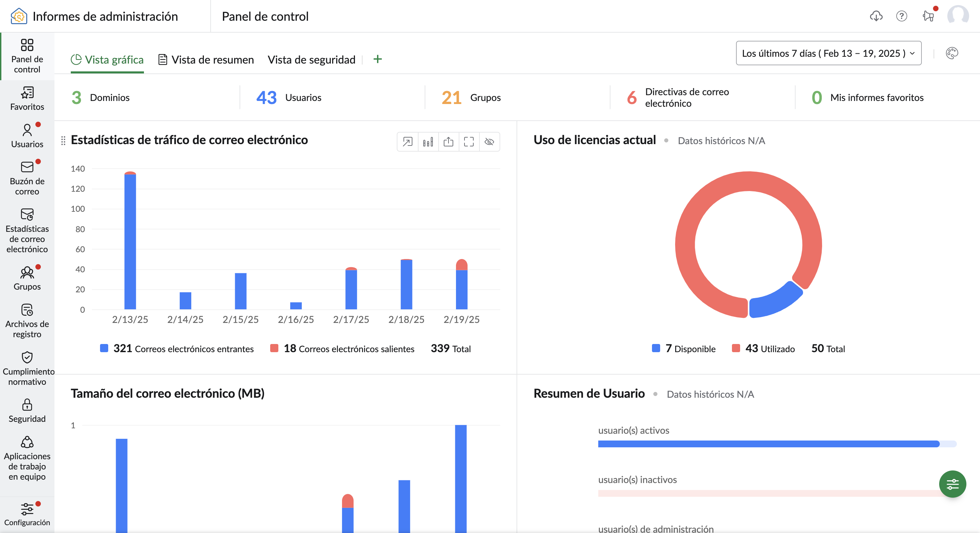Screen dimensions: 980x533
Task: Go to Archivos de registro
Action: [27, 321]
